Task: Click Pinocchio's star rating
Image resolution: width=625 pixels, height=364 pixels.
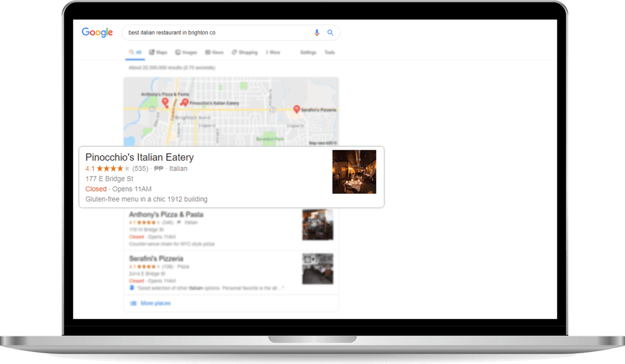Action: tap(113, 168)
